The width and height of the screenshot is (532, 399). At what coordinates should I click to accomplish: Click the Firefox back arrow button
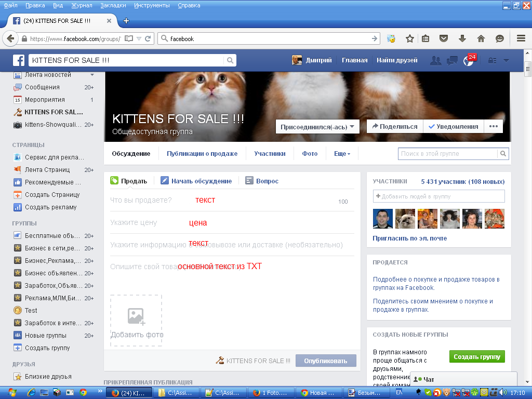pyautogui.click(x=10, y=38)
